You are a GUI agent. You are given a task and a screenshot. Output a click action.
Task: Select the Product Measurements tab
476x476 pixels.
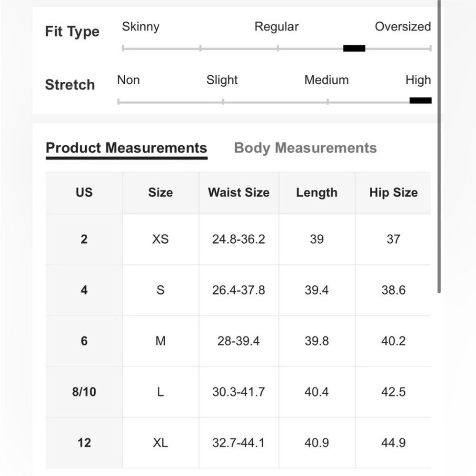127,149
